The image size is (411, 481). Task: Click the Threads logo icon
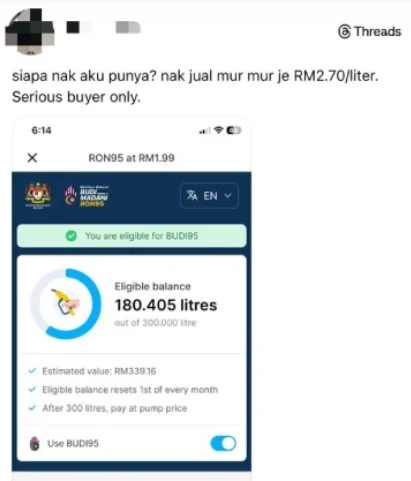coord(344,32)
